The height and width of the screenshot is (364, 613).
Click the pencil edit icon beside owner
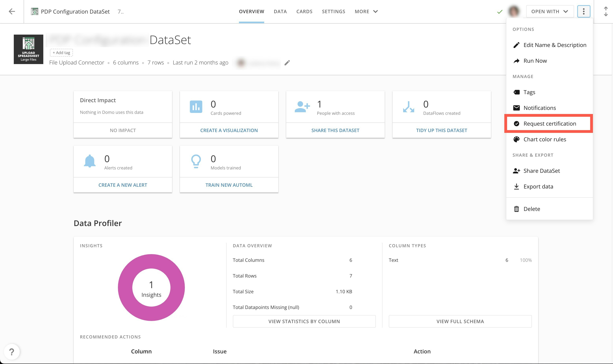pos(287,63)
